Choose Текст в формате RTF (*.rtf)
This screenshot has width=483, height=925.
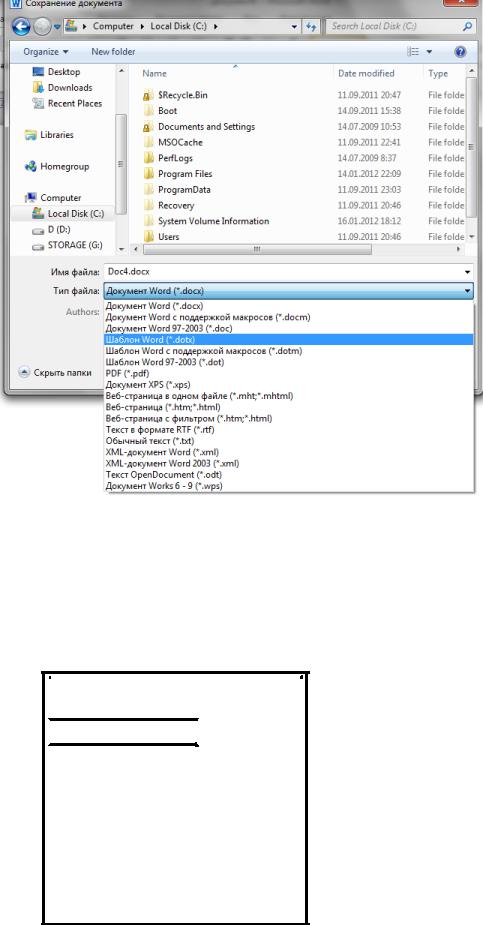[289, 429]
